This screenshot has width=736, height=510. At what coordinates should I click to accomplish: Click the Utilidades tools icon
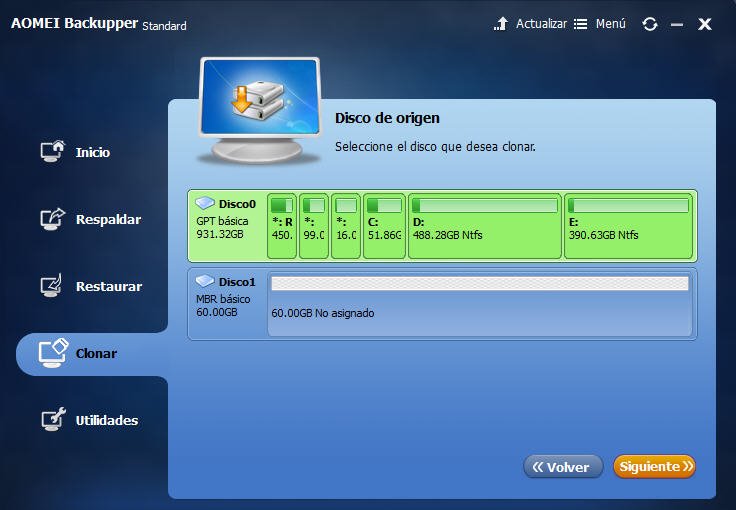point(53,419)
